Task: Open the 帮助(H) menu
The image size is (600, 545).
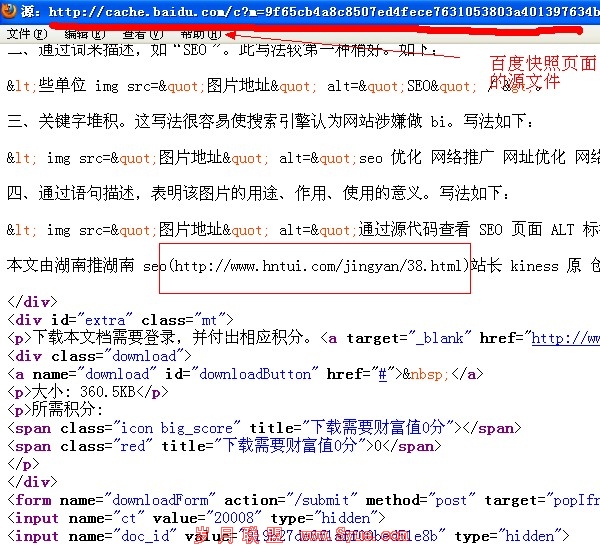Action: pos(201,34)
